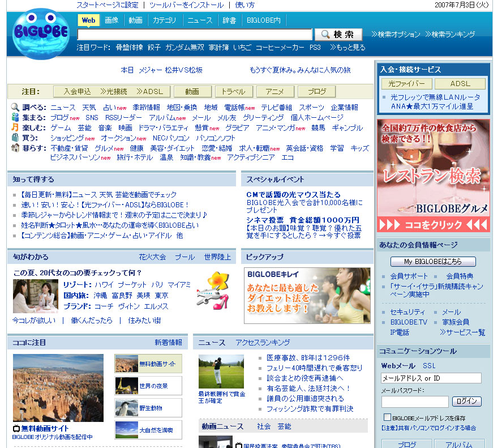Click the two women photo thumbnail

36,296
